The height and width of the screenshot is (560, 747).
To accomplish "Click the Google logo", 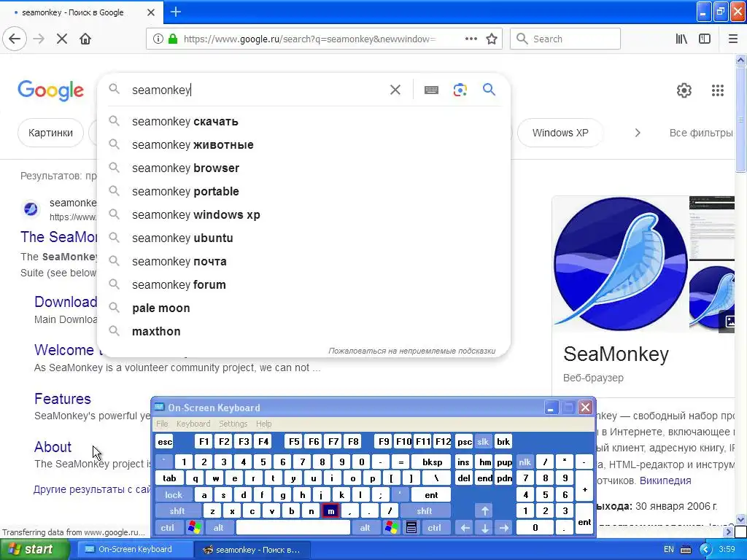I will [50, 90].
